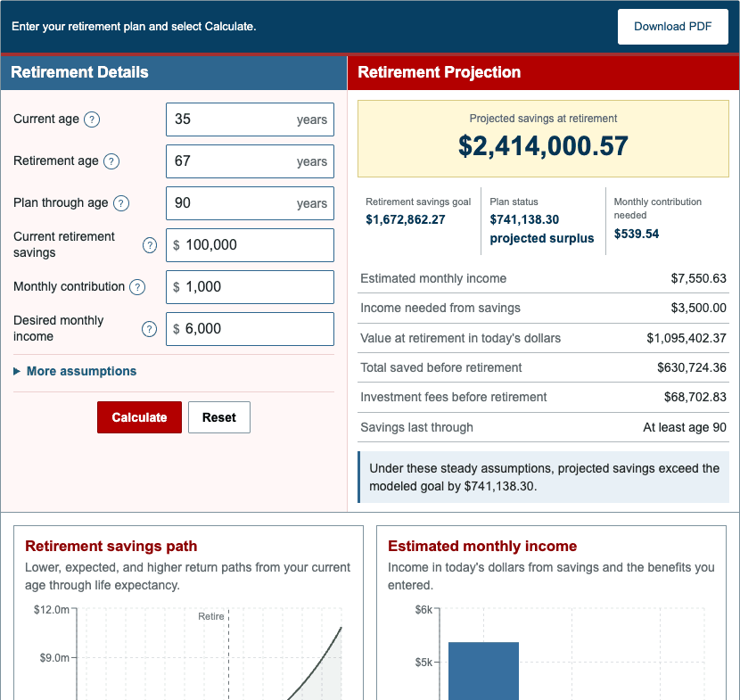Click the blue bar in income chart
The height and width of the screenshot is (700, 740).
pos(483,671)
